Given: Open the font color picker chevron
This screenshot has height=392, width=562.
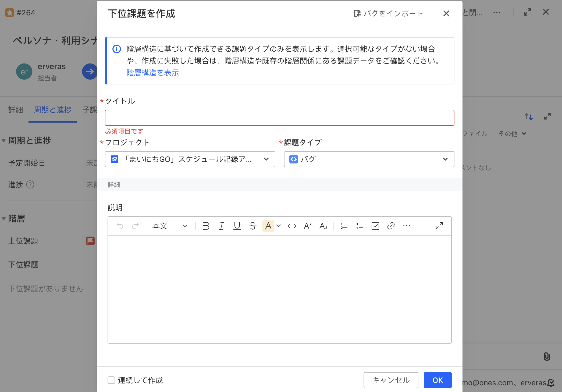Looking at the screenshot, I should [278, 226].
